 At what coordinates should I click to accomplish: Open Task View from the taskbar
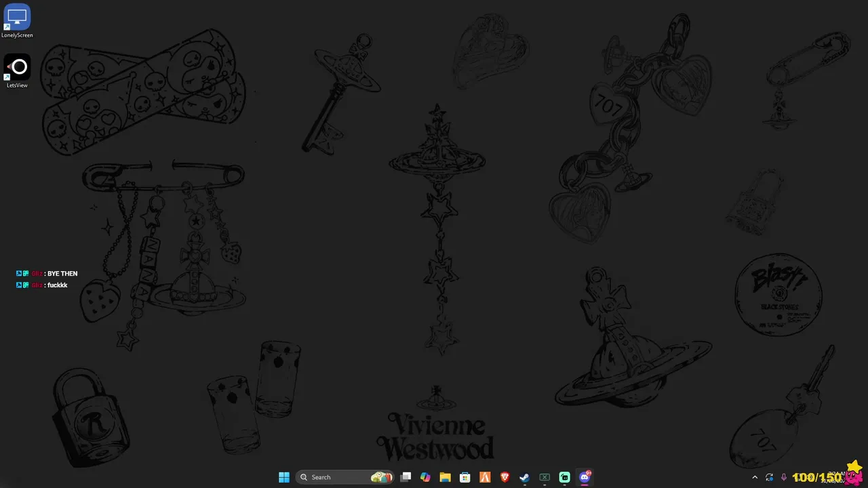pyautogui.click(x=406, y=477)
